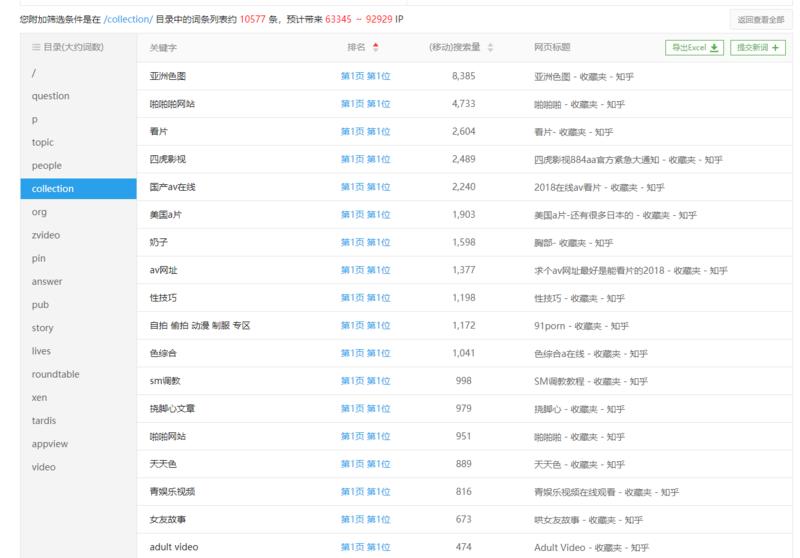The image size is (800, 558).
Task: Open rank link in sm调教 row
Action: tap(365, 381)
